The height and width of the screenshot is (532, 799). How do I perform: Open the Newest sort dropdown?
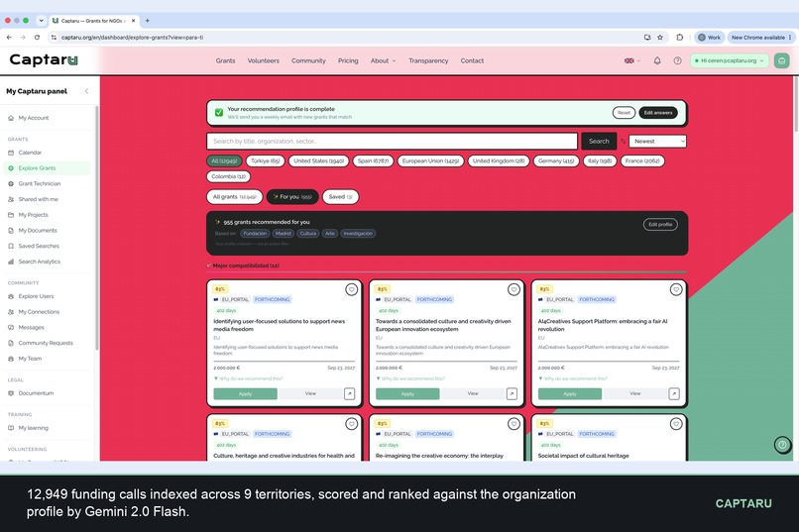point(657,141)
